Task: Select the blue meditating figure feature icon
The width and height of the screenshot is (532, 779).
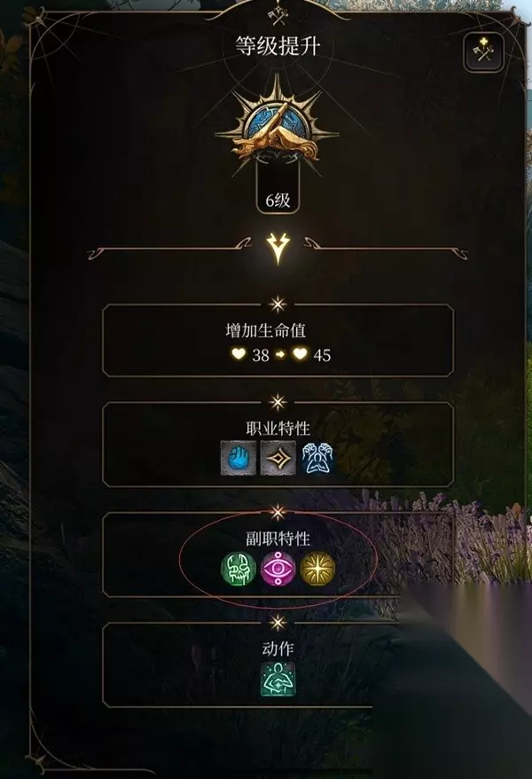Action: click(317, 458)
